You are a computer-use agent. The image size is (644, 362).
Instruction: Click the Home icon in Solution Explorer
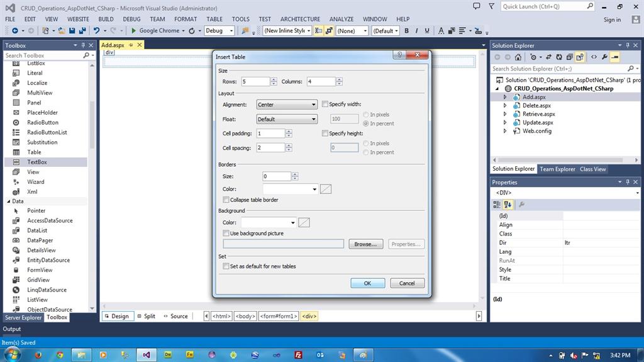click(518, 57)
